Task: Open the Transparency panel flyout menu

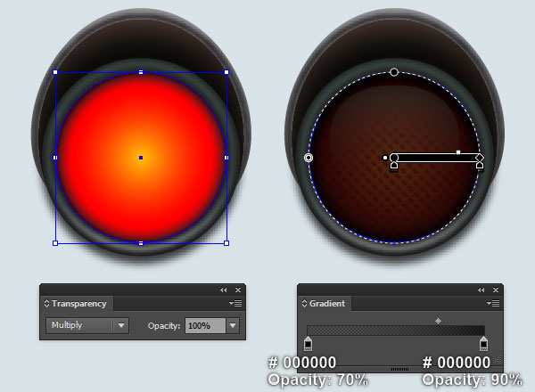Action: (235, 303)
